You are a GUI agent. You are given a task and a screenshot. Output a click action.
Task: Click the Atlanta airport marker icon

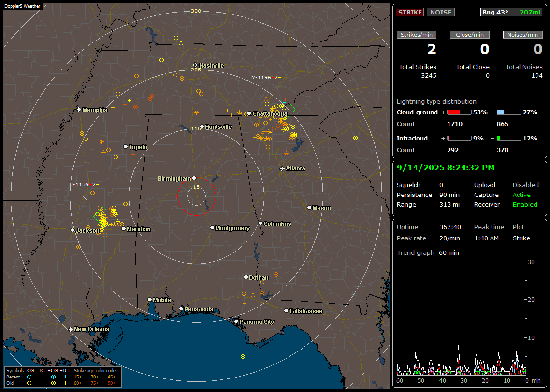[282, 168]
